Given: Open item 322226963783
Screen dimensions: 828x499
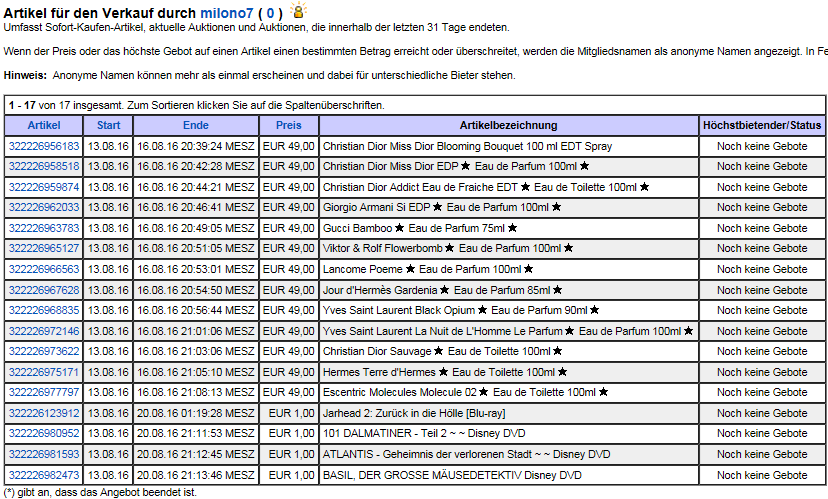Looking at the screenshot, I should pos(44,229).
